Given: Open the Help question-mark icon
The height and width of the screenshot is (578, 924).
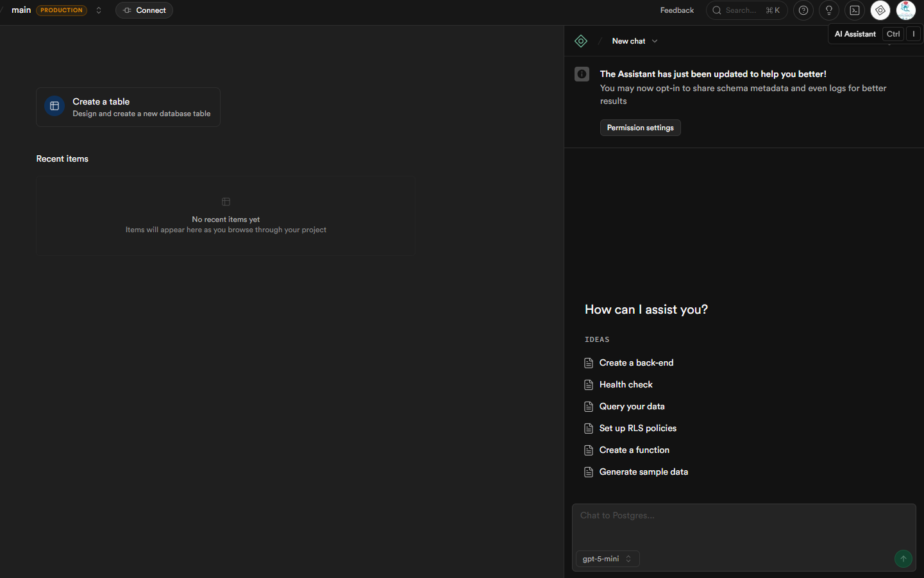Looking at the screenshot, I should click(803, 10).
